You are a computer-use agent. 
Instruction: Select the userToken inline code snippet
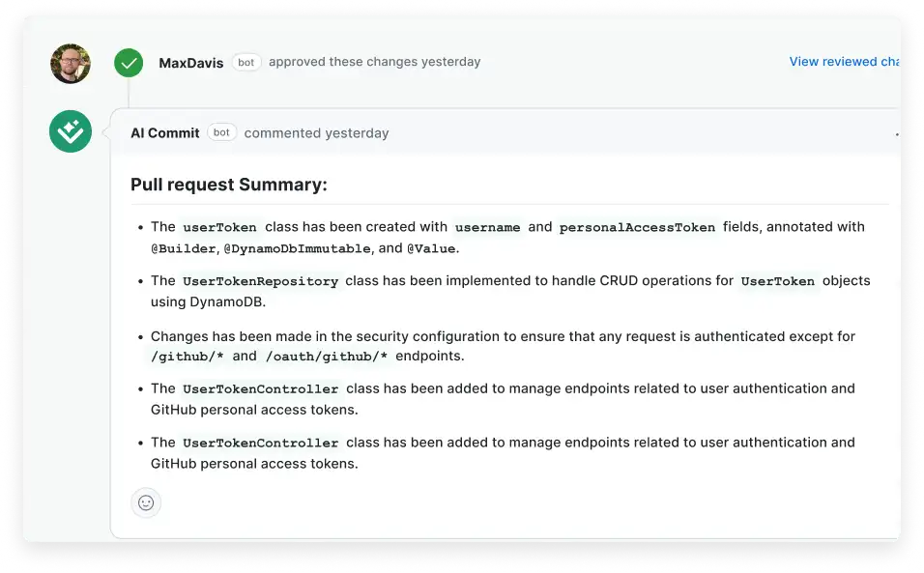click(x=219, y=227)
